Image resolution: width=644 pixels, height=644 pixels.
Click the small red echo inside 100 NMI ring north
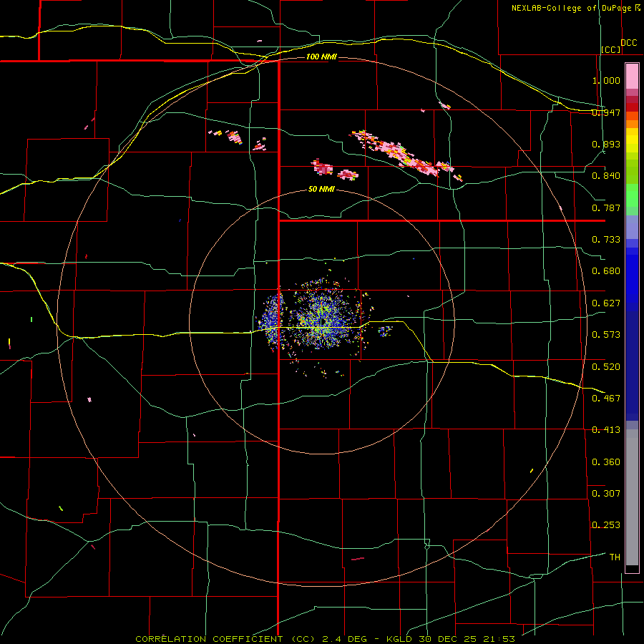(322, 167)
